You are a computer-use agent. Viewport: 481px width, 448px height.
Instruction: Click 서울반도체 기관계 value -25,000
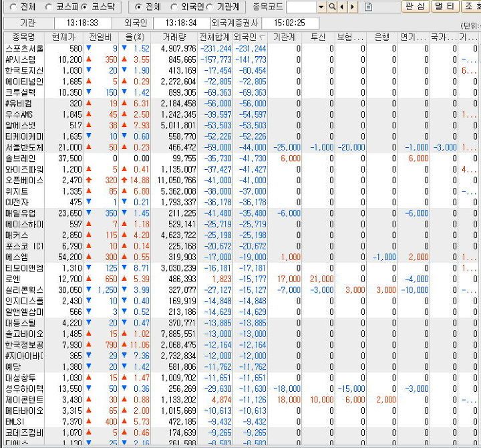point(287,147)
